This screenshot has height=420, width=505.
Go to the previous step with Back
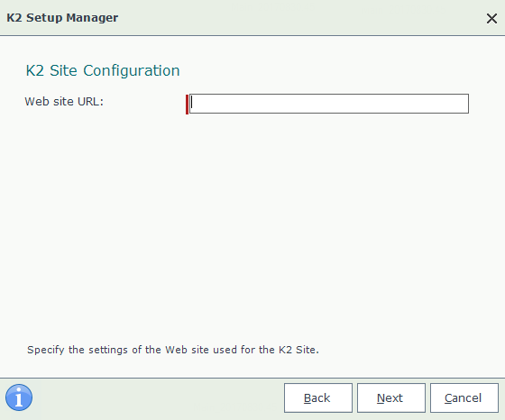317,397
